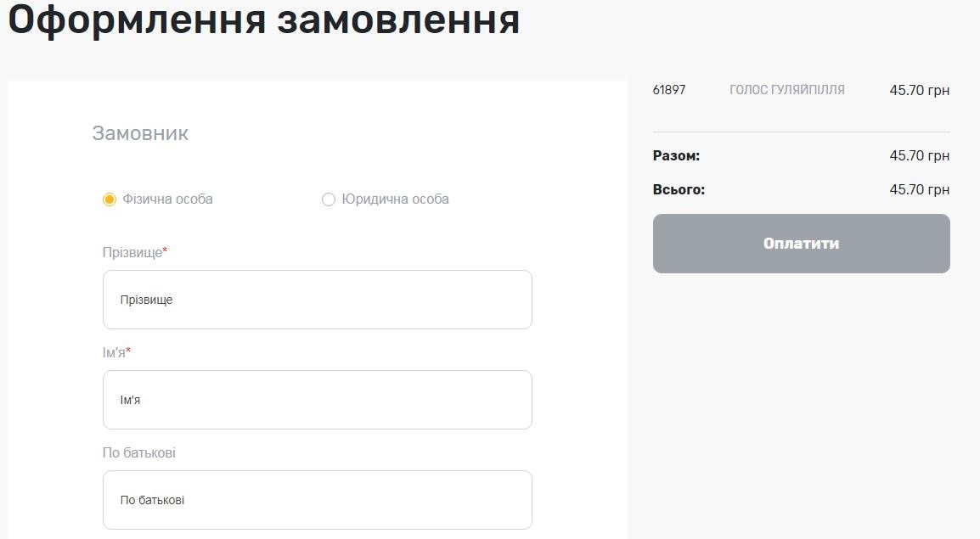
Task: Focus the Ім'я text input box
Action: (x=317, y=400)
